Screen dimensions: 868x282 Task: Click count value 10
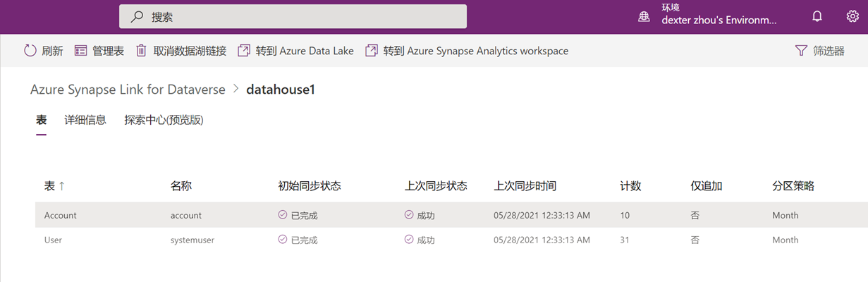click(625, 215)
